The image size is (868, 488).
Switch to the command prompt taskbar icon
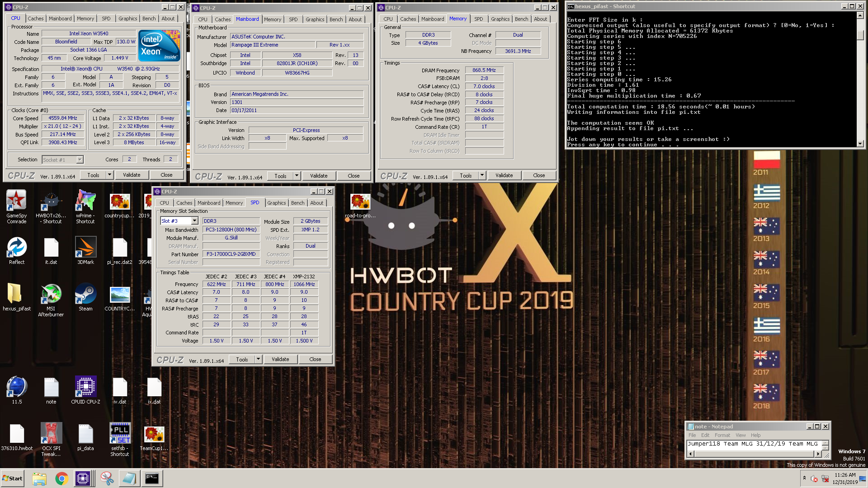point(151,479)
